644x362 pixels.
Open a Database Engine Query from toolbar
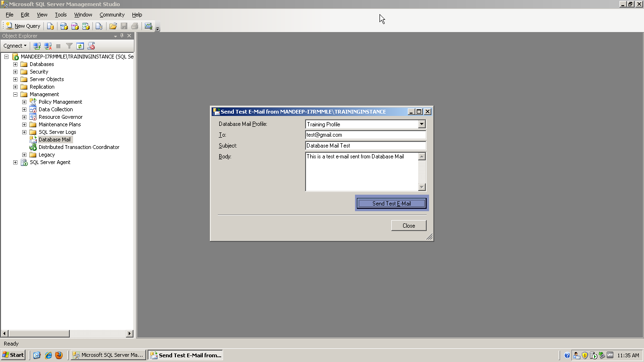[50, 26]
